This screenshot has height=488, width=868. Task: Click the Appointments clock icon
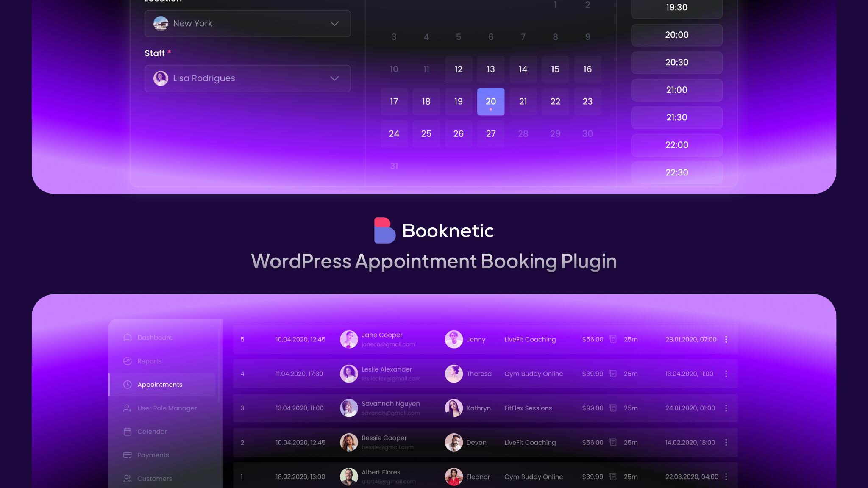coord(127,385)
